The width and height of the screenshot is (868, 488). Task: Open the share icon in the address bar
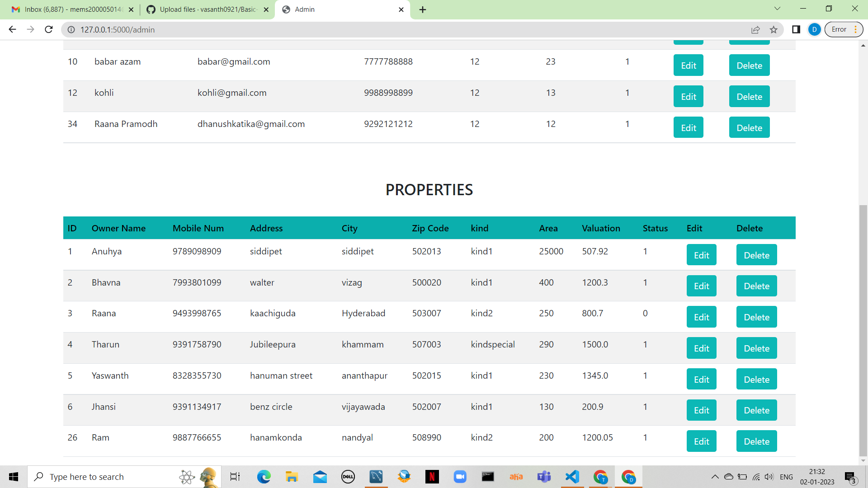point(756,29)
